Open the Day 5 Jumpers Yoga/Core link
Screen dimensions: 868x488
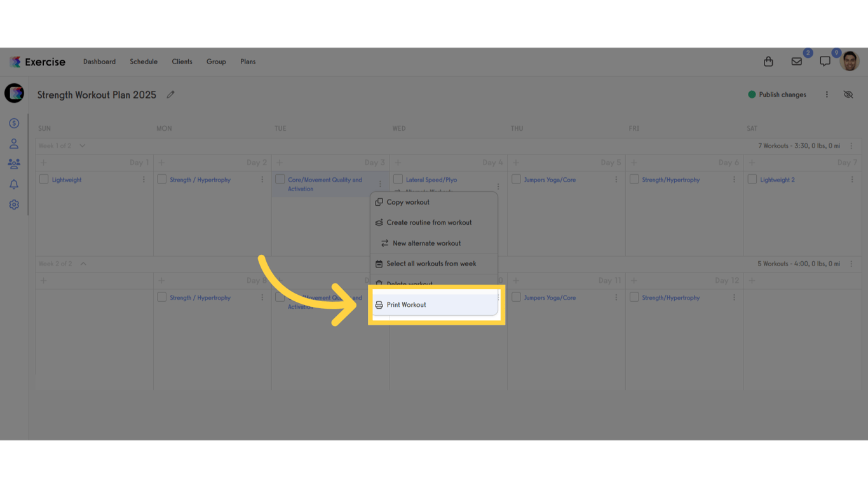pos(550,180)
